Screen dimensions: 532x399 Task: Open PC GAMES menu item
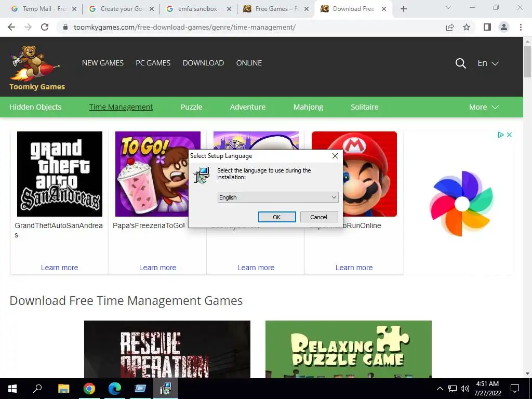[153, 63]
